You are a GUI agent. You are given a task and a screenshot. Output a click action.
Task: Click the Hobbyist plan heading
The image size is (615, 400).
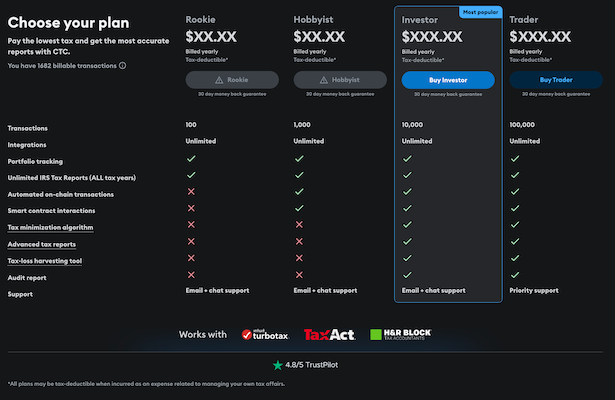313,20
